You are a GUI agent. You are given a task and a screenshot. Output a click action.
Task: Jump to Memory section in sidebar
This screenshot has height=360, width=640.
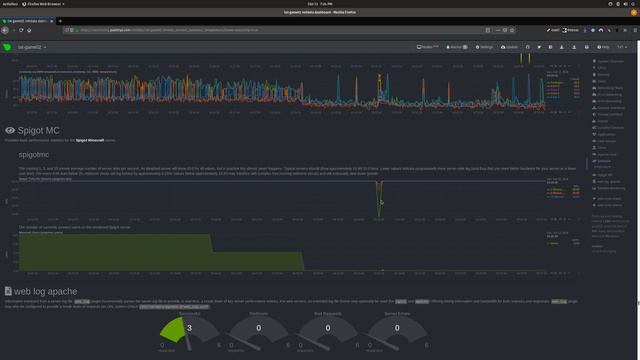click(x=601, y=75)
